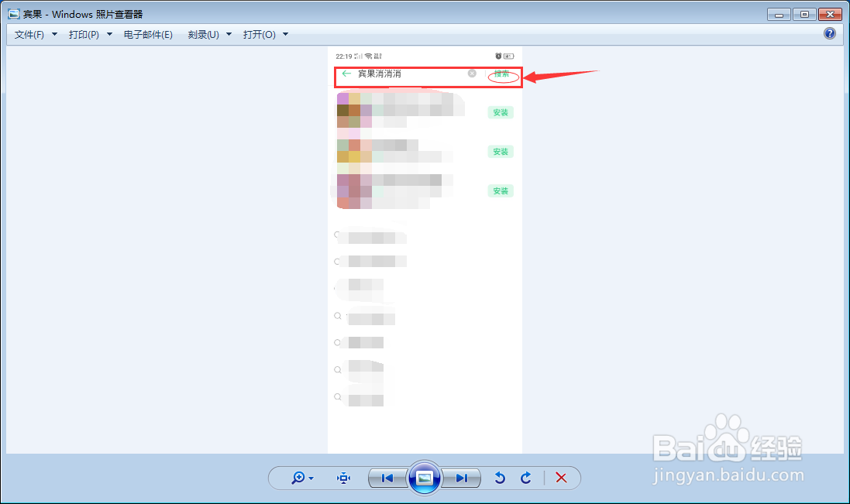Click the 搜索 search button

(502, 74)
